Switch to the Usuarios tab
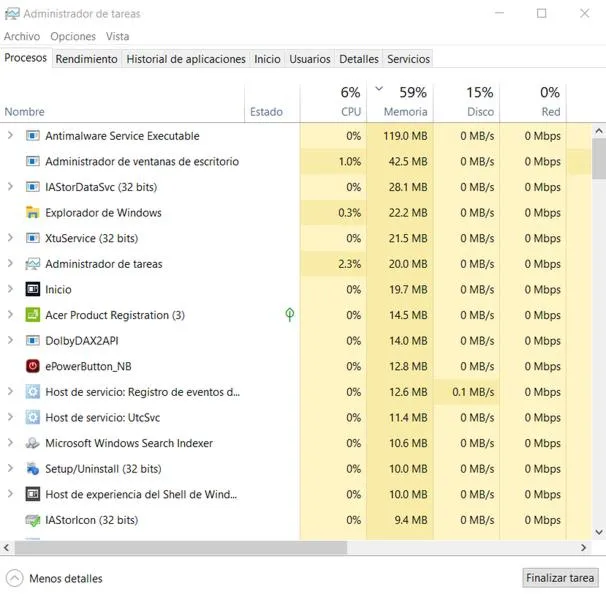 pyautogui.click(x=310, y=59)
